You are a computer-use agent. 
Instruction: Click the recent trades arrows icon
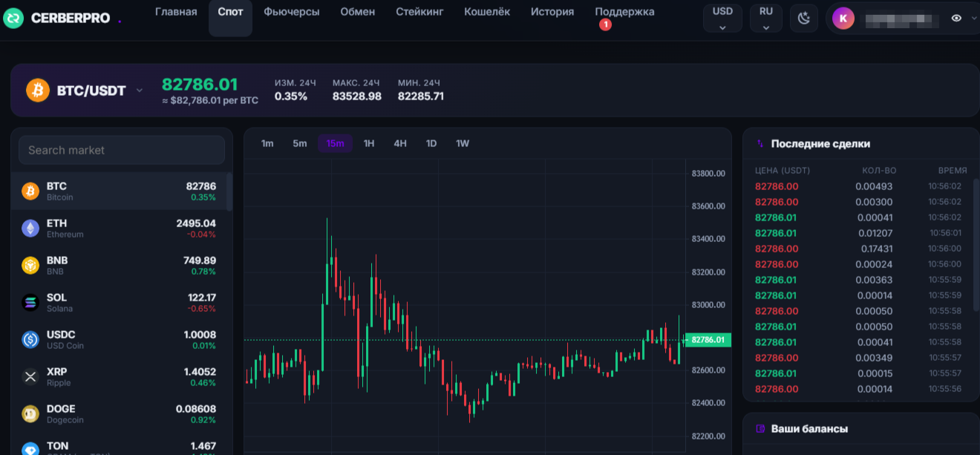click(760, 144)
